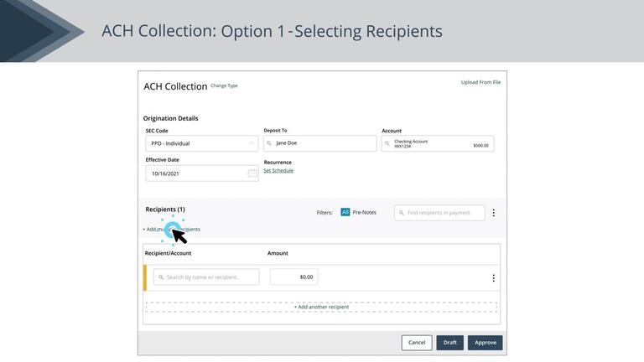Screen dimensions: 644x362
Task: Click the search icon in Account field
Action: [387, 143]
